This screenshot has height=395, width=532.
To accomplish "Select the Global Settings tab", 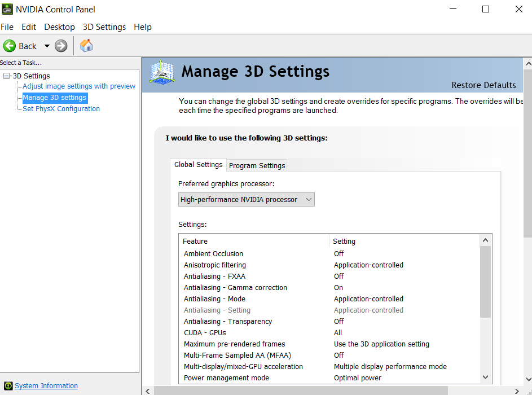I will pyautogui.click(x=199, y=165).
